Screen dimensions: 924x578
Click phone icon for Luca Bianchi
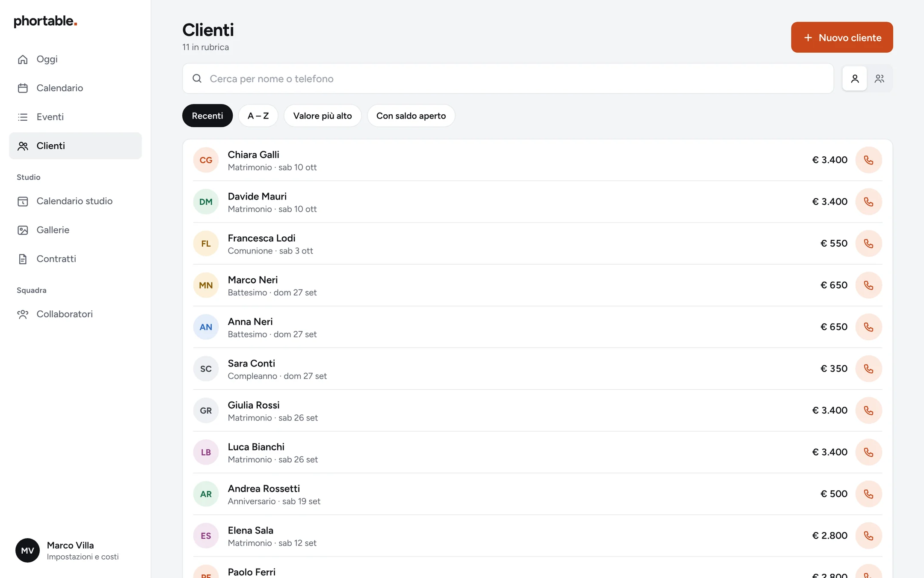[x=868, y=452]
